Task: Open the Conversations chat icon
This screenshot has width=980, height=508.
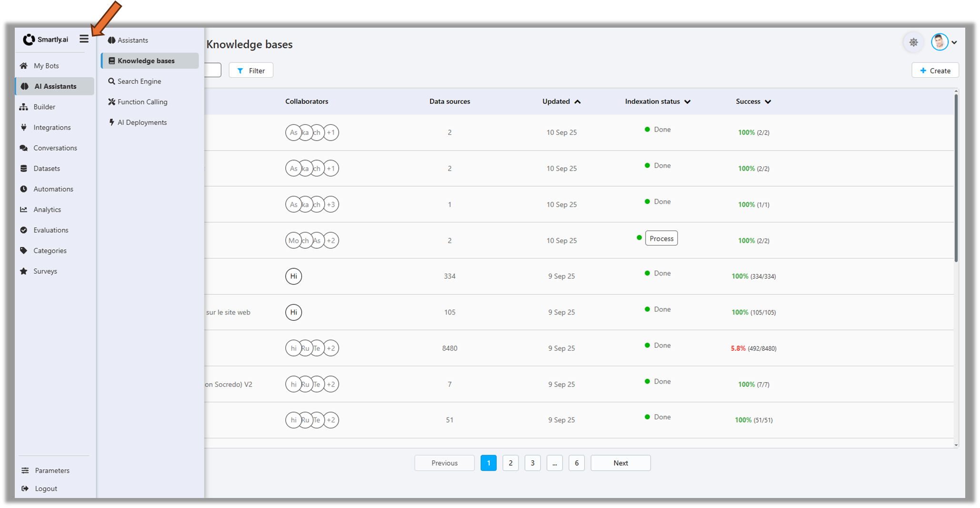Action: click(x=24, y=148)
